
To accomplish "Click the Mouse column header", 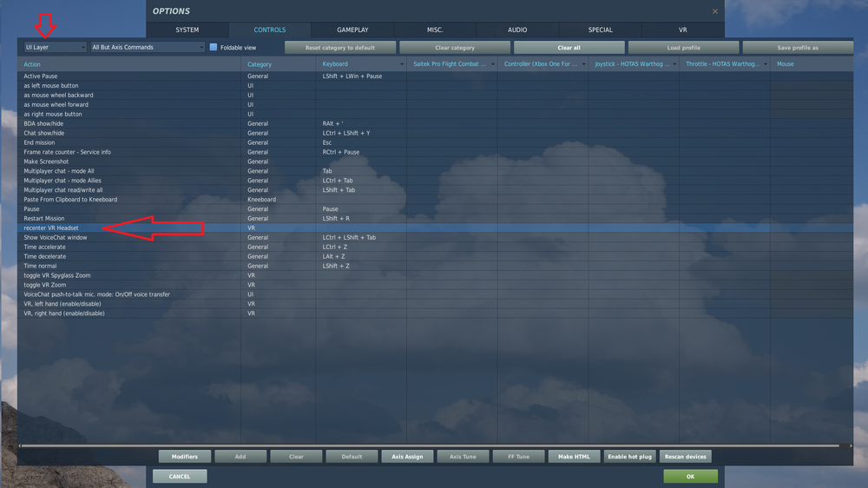I will 812,64.
